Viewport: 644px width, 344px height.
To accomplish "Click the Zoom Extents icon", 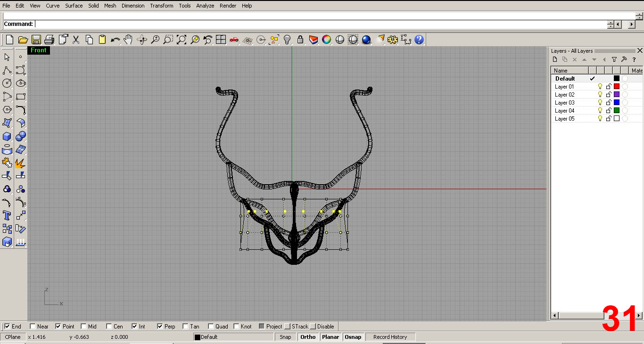I will pyautogui.click(x=182, y=40).
